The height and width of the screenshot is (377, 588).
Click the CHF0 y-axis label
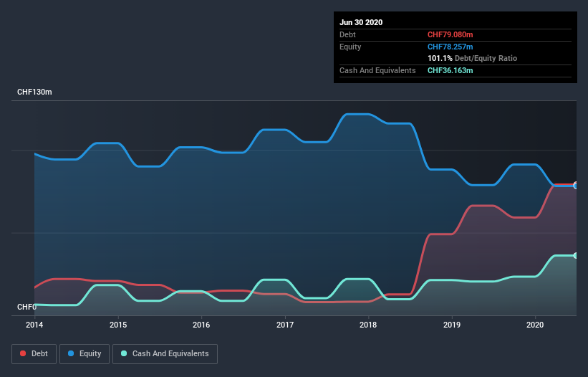pos(26,307)
